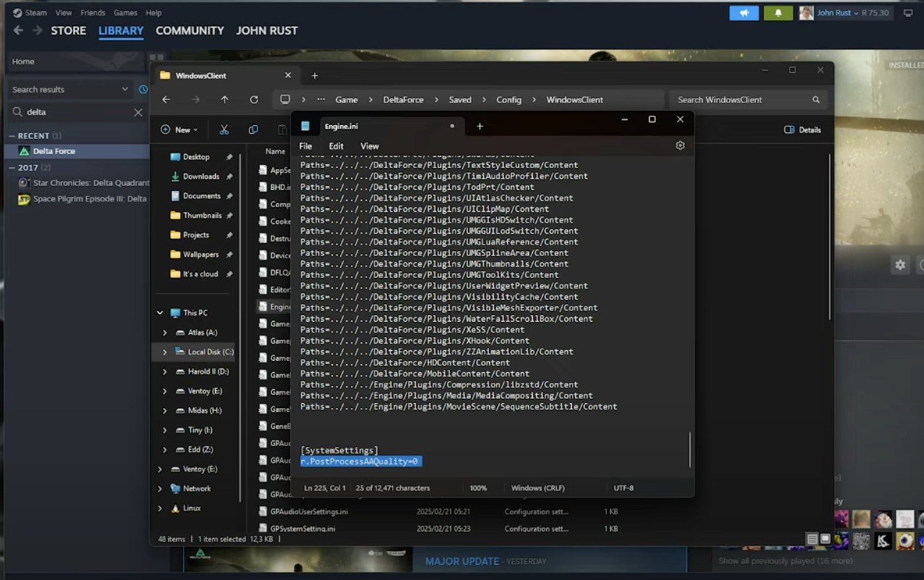Clear the Steam library search text
The height and width of the screenshot is (580, 924).
(138, 113)
